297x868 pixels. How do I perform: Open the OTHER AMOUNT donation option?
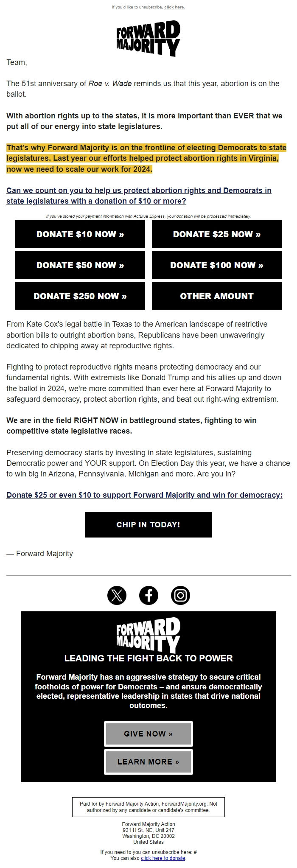tap(217, 296)
